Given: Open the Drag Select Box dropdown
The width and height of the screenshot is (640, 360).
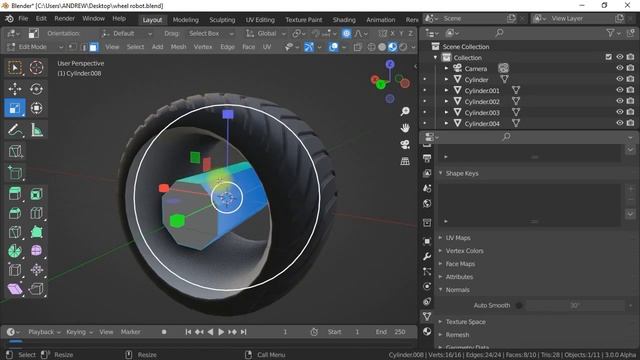Looking at the screenshot, I should [211, 33].
